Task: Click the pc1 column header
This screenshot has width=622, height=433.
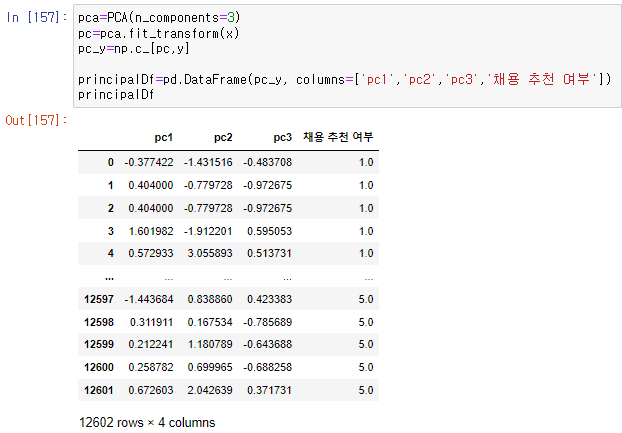Action: click(163, 138)
